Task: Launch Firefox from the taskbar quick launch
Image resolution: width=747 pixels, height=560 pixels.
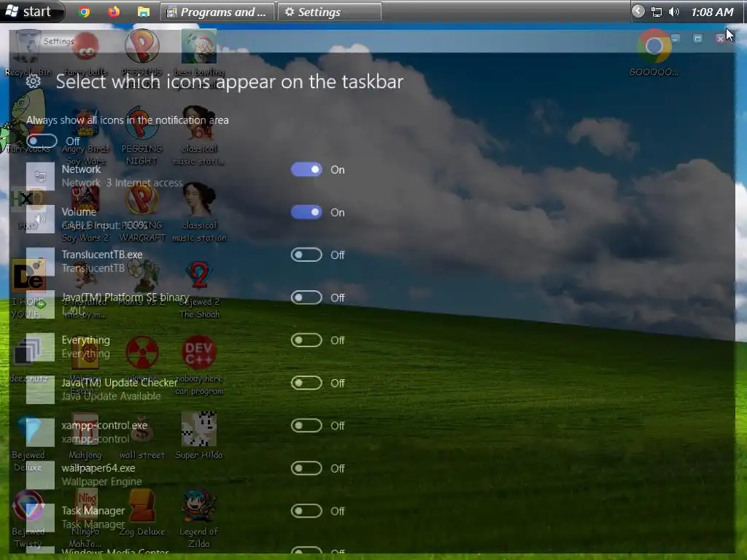Action: [x=114, y=12]
